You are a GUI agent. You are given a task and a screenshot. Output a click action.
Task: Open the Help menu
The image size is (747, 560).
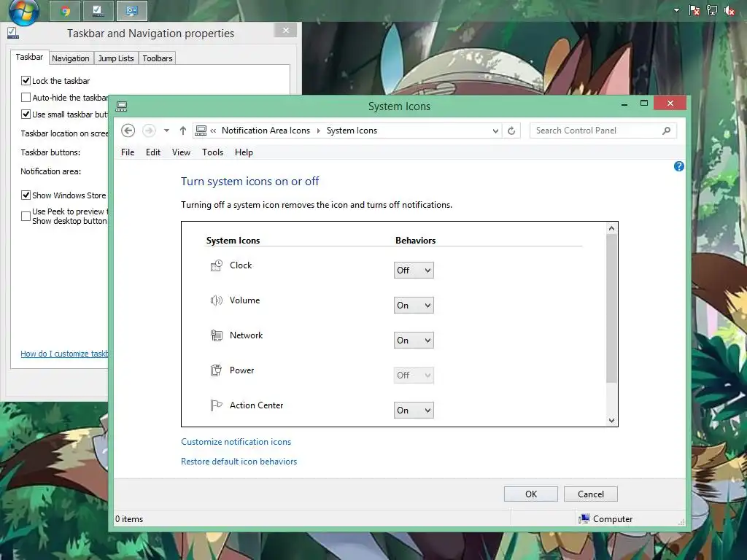point(244,152)
